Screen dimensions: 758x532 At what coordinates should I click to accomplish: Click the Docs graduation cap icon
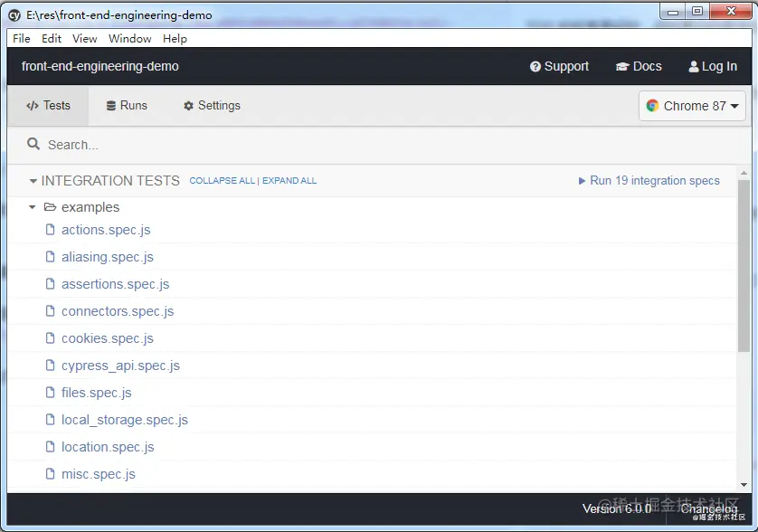(622, 67)
